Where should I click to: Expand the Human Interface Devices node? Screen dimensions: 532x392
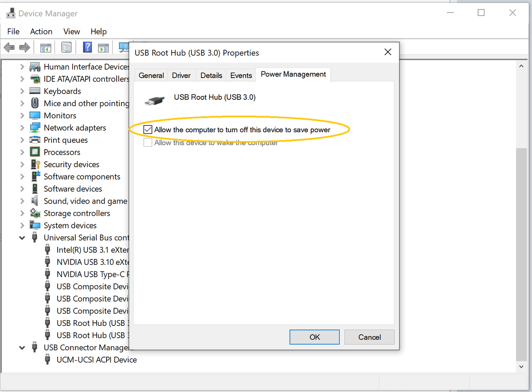tap(22, 67)
